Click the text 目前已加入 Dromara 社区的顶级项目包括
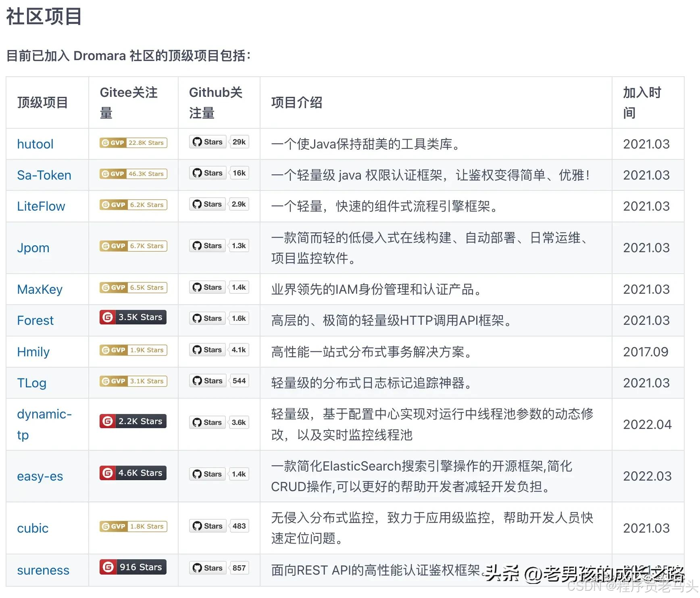The height and width of the screenshot is (598, 700). point(128,56)
